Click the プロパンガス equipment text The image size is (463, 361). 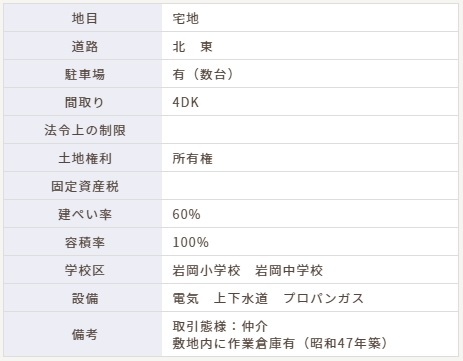(x=323, y=298)
